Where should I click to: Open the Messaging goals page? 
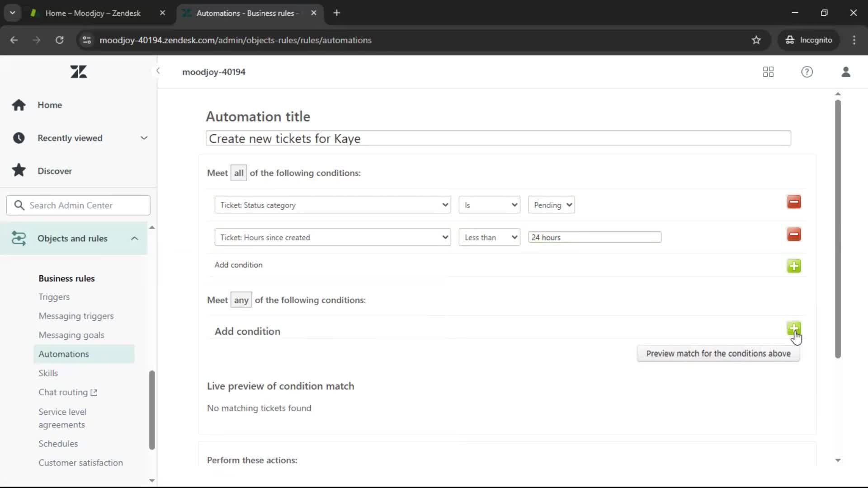tap(71, 335)
